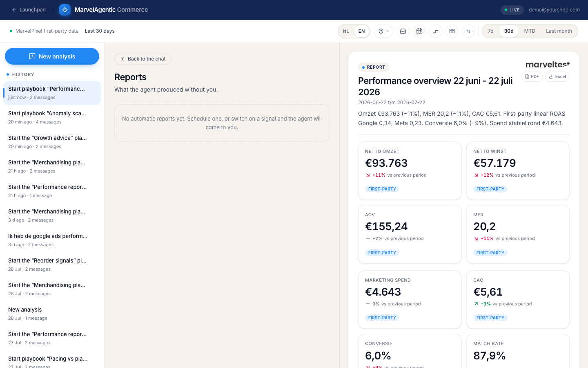The height and width of the screenshot is (368, 588).
Task: Click the REPORT badge
Action: [374, 67]
